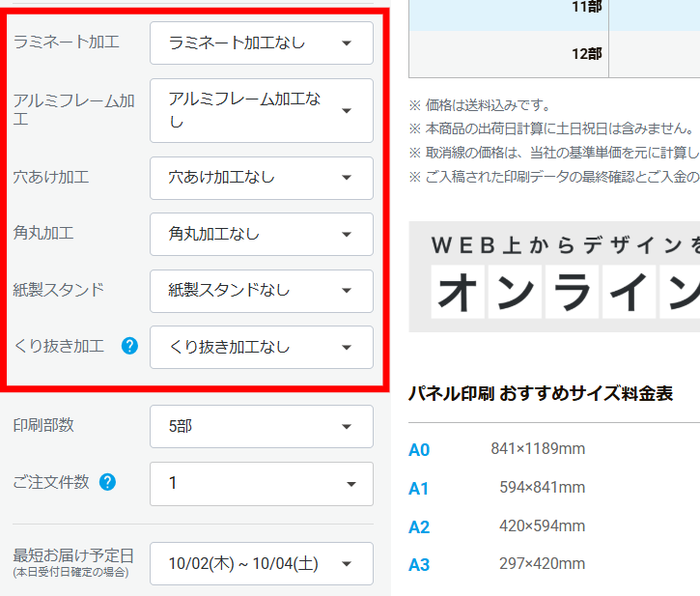The image size is (700, 596).
Task: Click the arrow on ラミネート加工なし select
Action: (x=347, y=43)
